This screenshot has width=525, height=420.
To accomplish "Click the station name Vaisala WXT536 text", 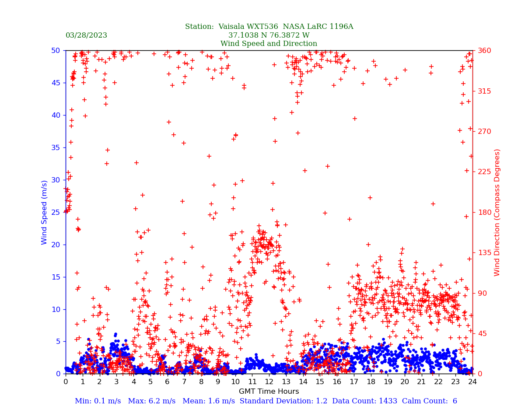I will click(250, 27).
